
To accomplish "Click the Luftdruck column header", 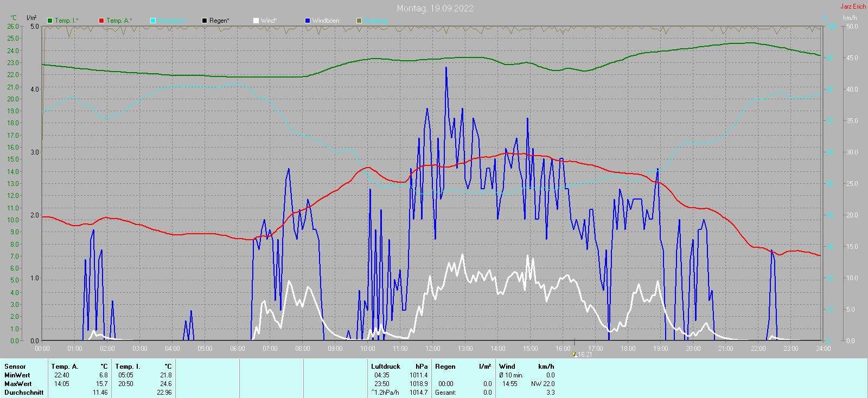I will (x=385, y=367).
